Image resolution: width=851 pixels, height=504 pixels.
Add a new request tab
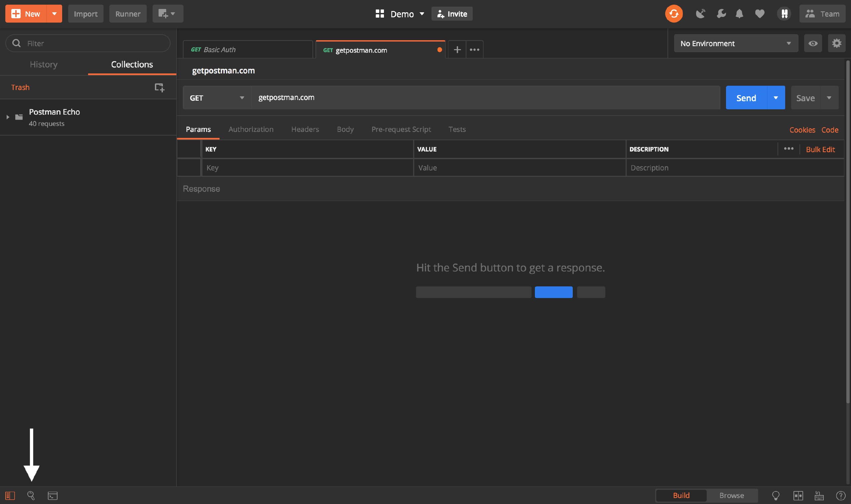457,50
